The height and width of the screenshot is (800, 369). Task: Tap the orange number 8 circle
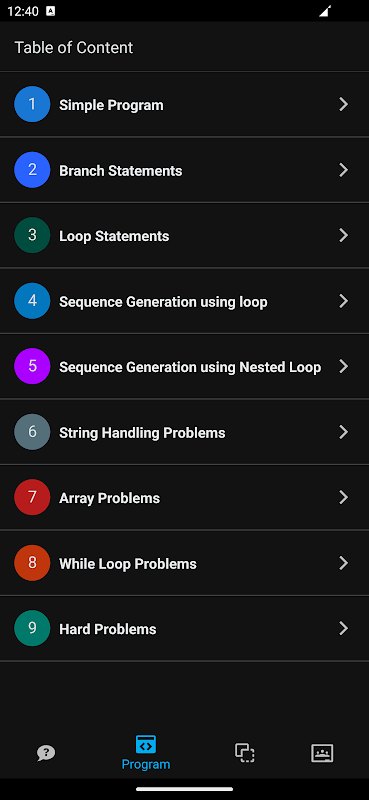coord(32,563)
